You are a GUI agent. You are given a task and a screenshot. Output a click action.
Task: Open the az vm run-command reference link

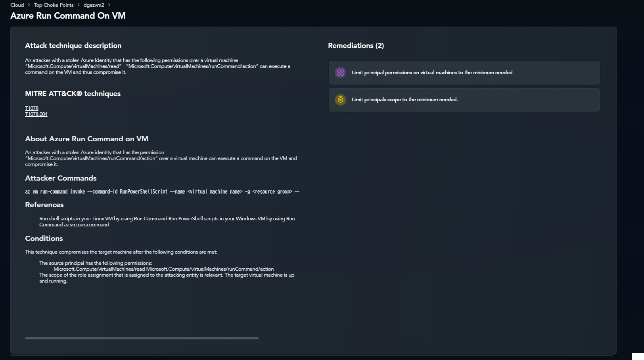(86, 225)
